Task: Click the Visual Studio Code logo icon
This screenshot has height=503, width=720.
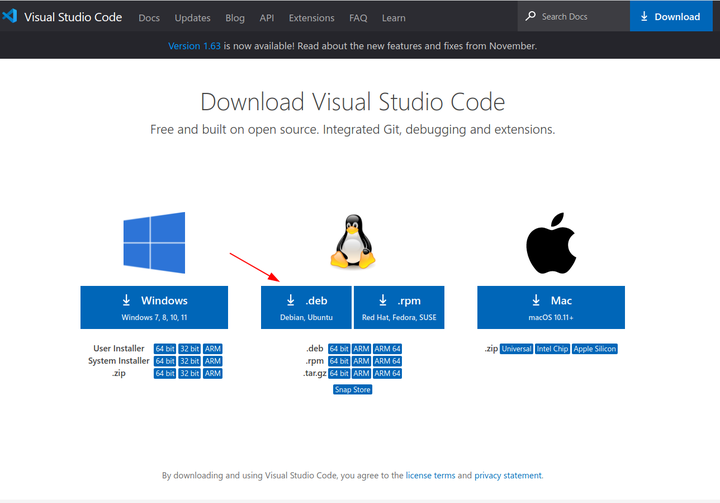Action: tap(10, 16)
